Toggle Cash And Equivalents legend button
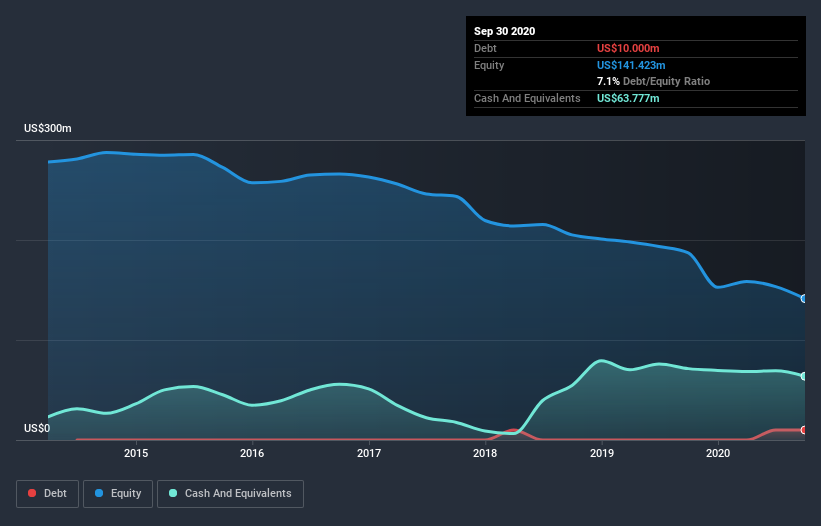The height and width of the screenshot is (526, 821). pos(230,494)
